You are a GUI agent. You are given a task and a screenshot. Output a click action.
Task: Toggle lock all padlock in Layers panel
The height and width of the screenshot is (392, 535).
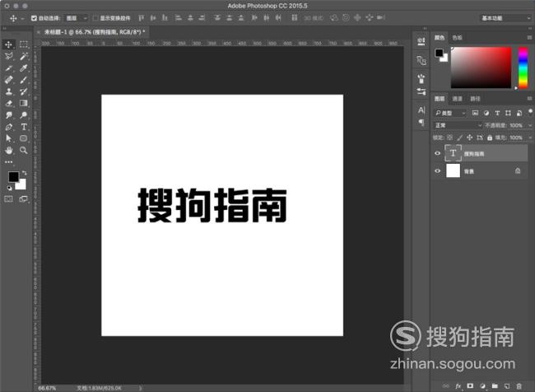(x=490, y=138)
